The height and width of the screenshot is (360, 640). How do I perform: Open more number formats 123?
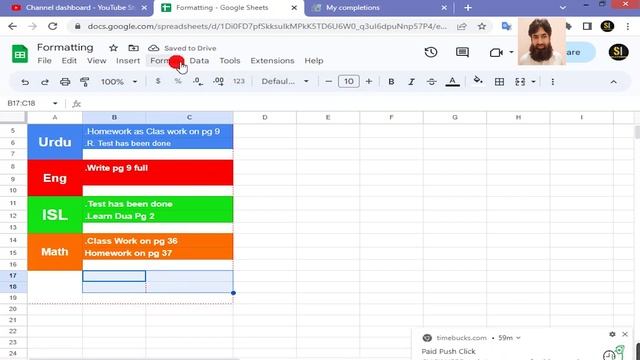pos(239,81)
